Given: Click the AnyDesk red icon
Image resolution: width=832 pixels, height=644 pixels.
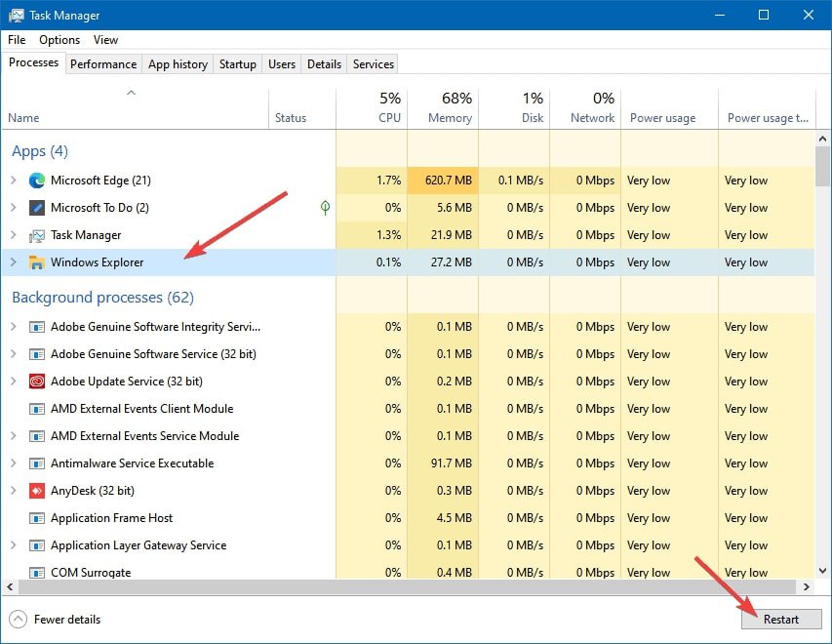Looking at the screenshot, I should point(37,491).
